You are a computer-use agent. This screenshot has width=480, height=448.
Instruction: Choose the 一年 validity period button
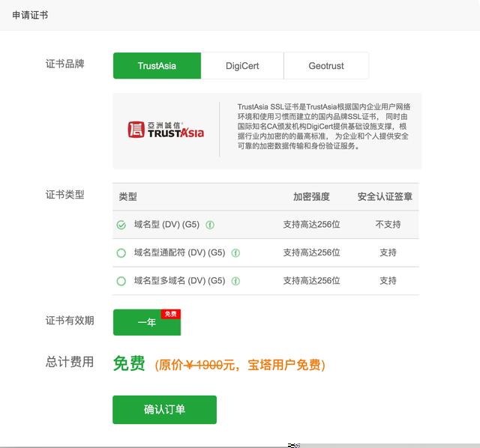tap(147, 322)
